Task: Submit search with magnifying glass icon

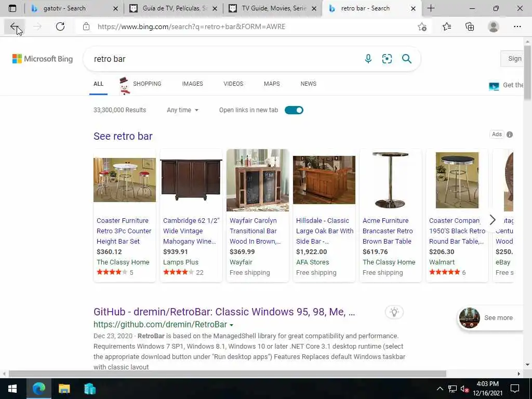Action: 407,59
